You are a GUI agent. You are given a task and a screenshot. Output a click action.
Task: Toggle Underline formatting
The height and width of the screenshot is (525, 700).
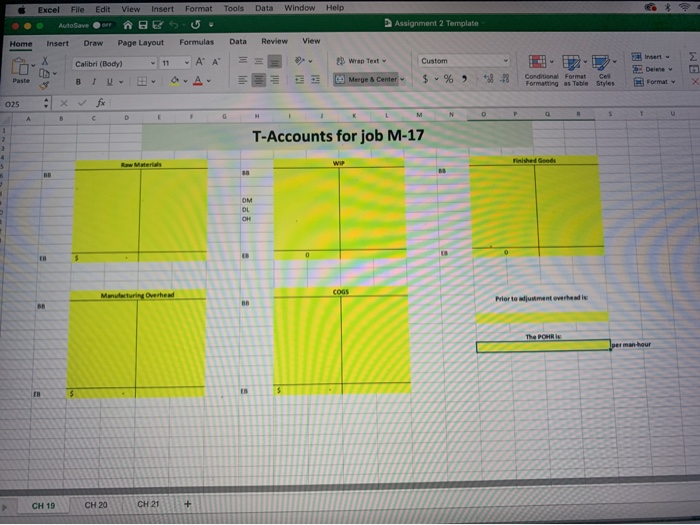click(109, 82)
